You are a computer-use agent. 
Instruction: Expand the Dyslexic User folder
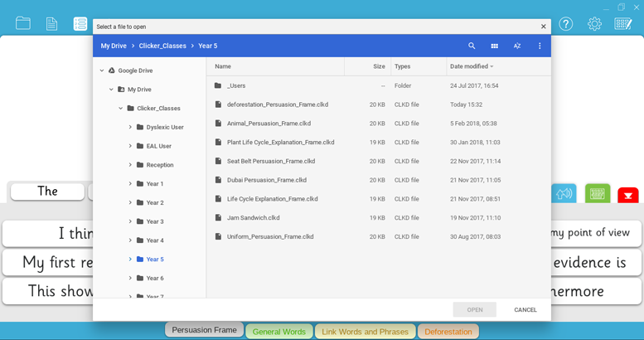tap(130, 127)
